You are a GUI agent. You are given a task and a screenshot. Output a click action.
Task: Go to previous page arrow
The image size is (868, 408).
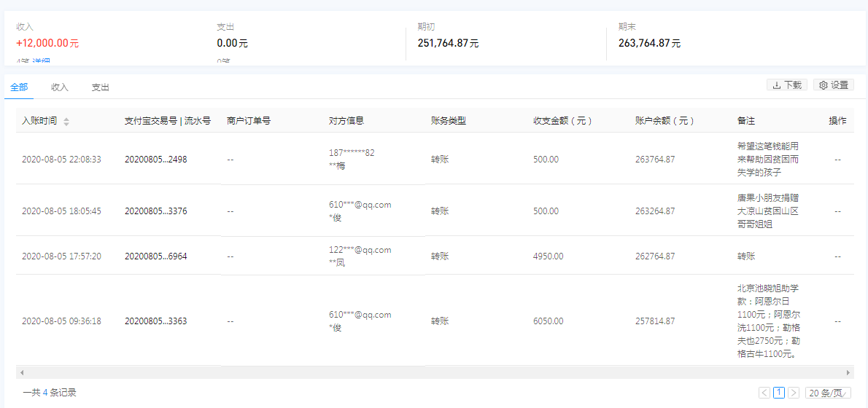(x=764, y=393)
